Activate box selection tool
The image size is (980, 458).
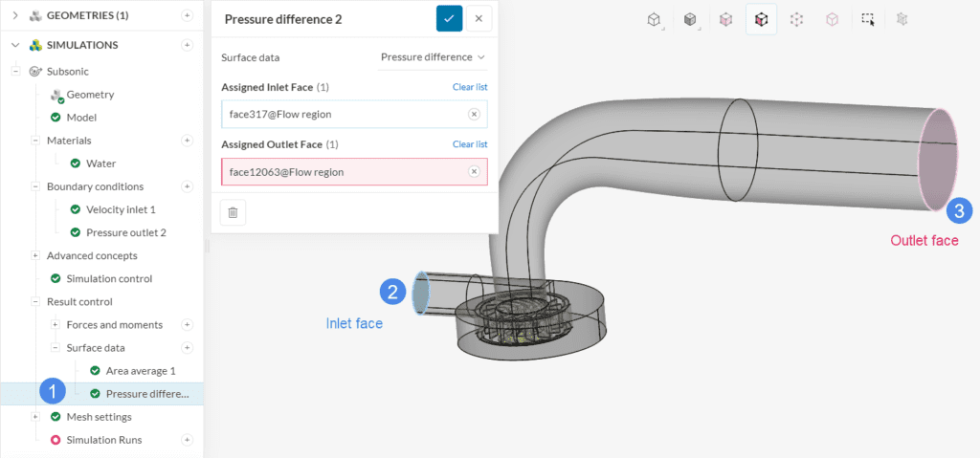(868, 19)
